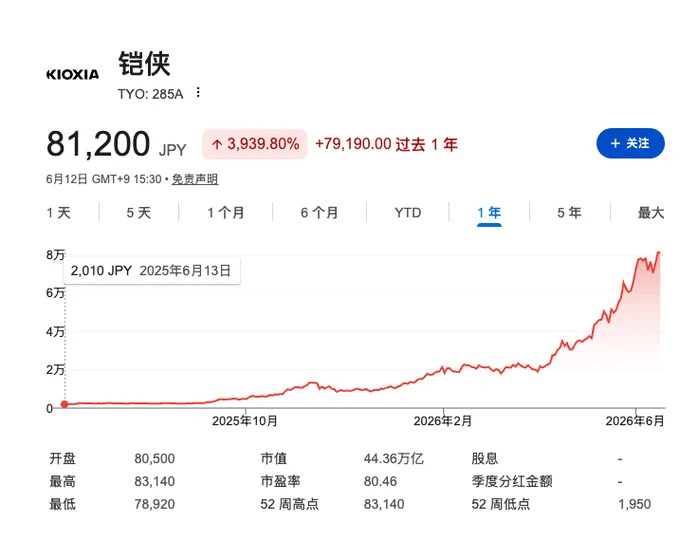Show the 最大 maximum range tab

coord(651,213)
